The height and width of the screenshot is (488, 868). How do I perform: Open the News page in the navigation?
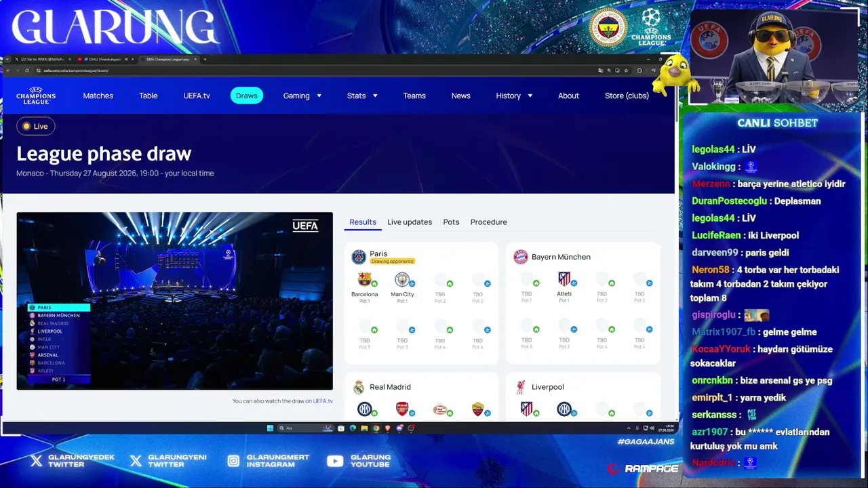pos(461,96)
